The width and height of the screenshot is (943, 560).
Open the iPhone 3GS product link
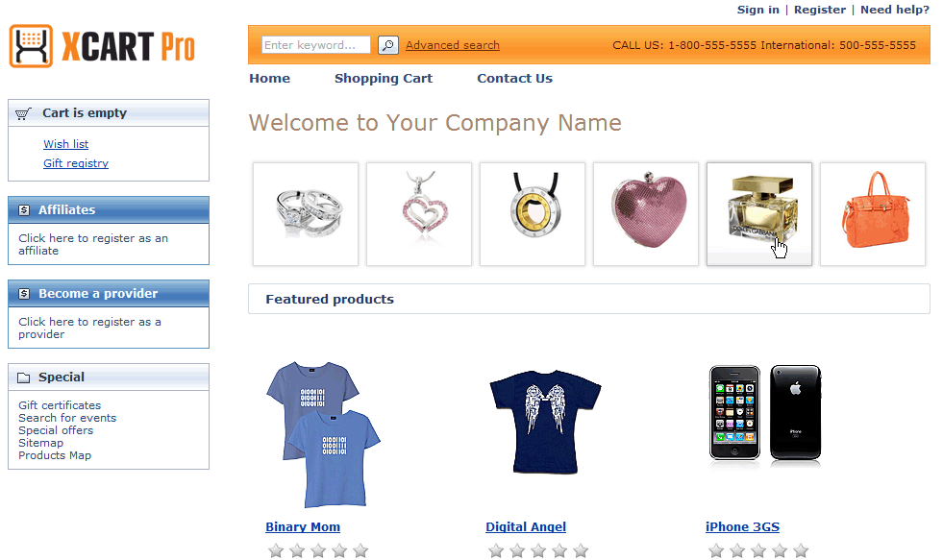coord(742,527)
